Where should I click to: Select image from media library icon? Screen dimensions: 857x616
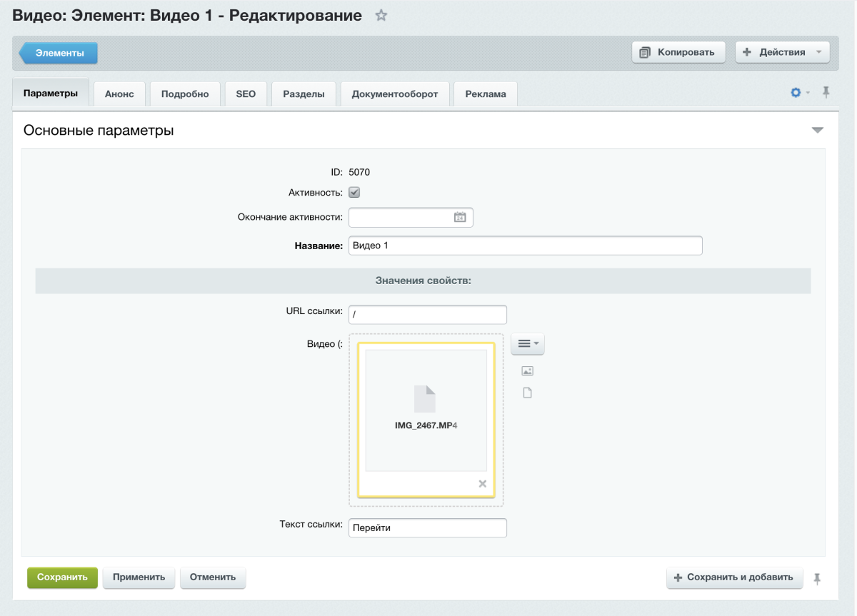pyautogui.click(x=528, y=371)
